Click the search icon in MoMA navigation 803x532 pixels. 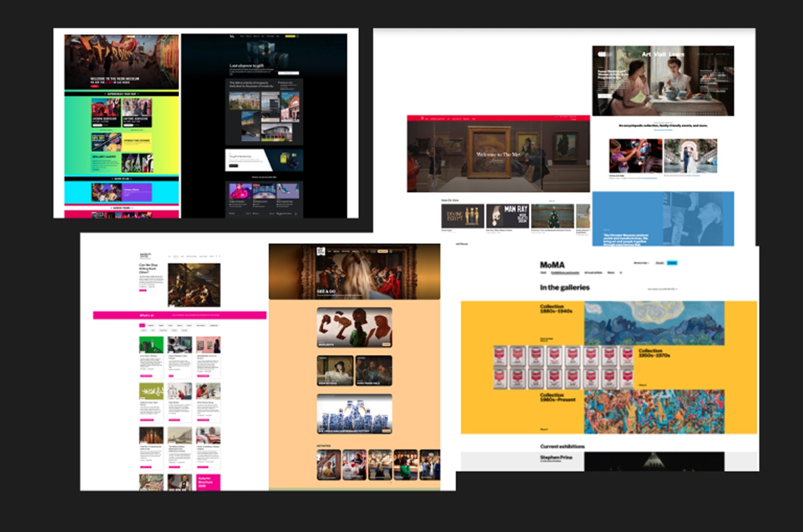click(x=620, y=273)
